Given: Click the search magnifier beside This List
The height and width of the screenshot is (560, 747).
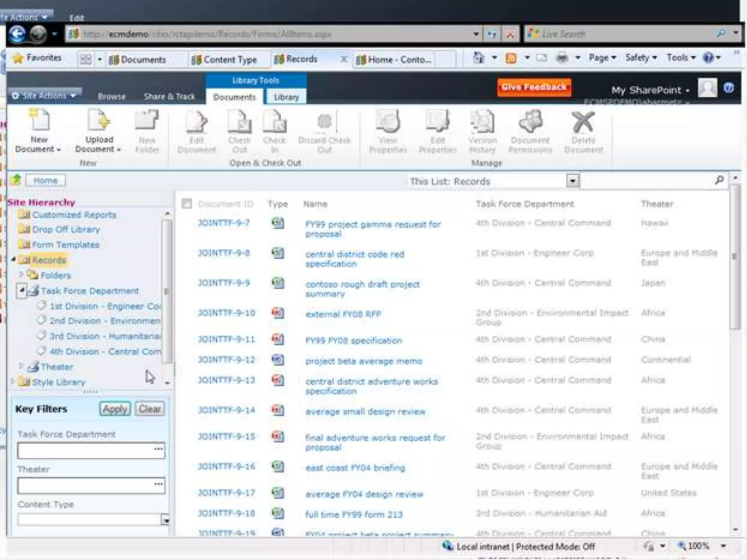Looking at the screenshot, I should point(719,180).
